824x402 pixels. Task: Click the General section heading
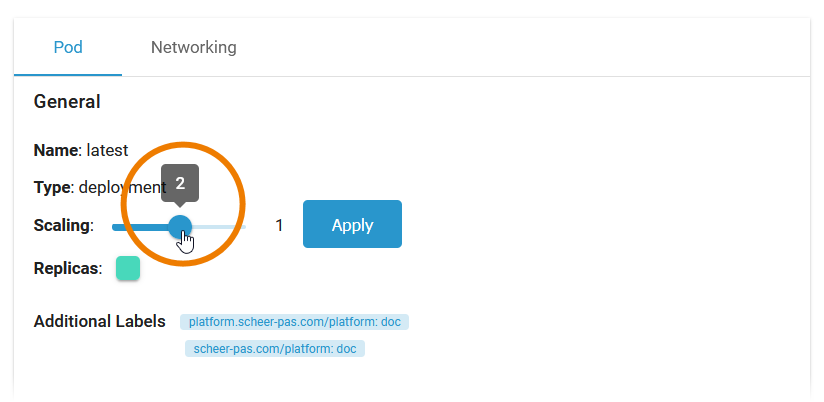[67, 101]
